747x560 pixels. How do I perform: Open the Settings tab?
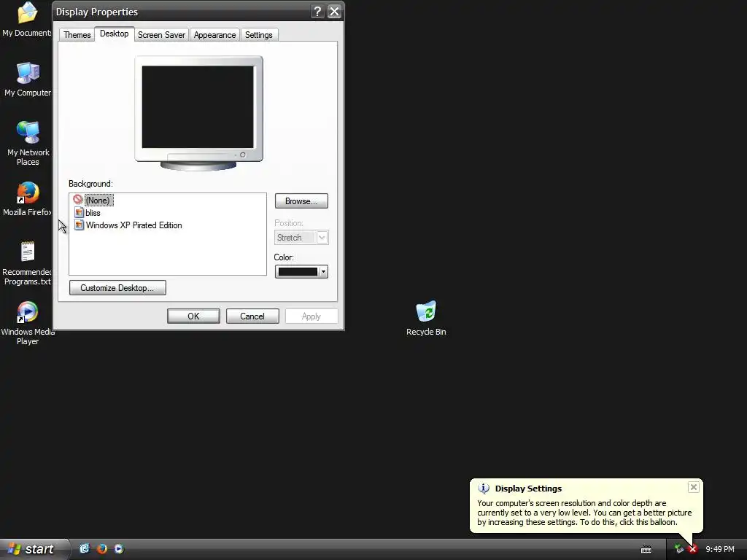tap(259, 35)
